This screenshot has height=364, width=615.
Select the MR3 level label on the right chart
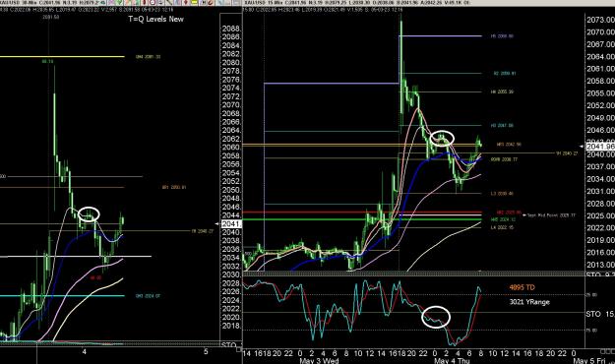point(509,145)
